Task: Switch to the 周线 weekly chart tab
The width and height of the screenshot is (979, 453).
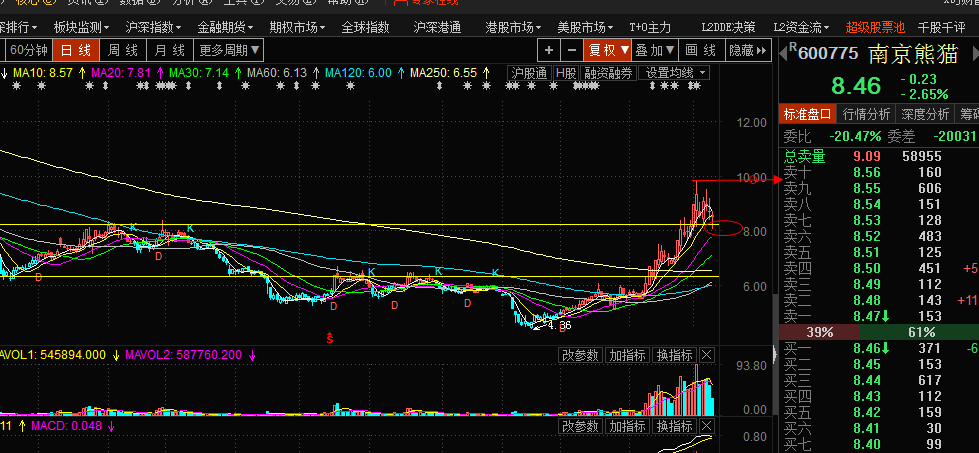Action: pyautogui.click(x=123, y=49)
